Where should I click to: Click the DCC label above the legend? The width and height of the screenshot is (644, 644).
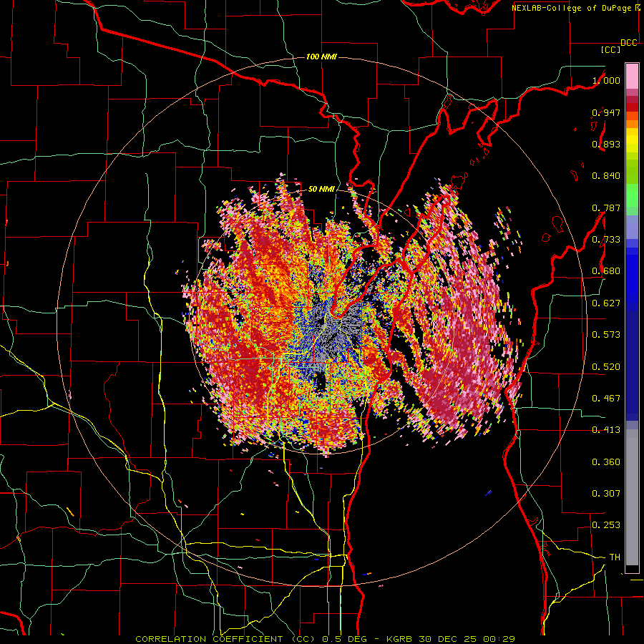[x=628, y=43]
